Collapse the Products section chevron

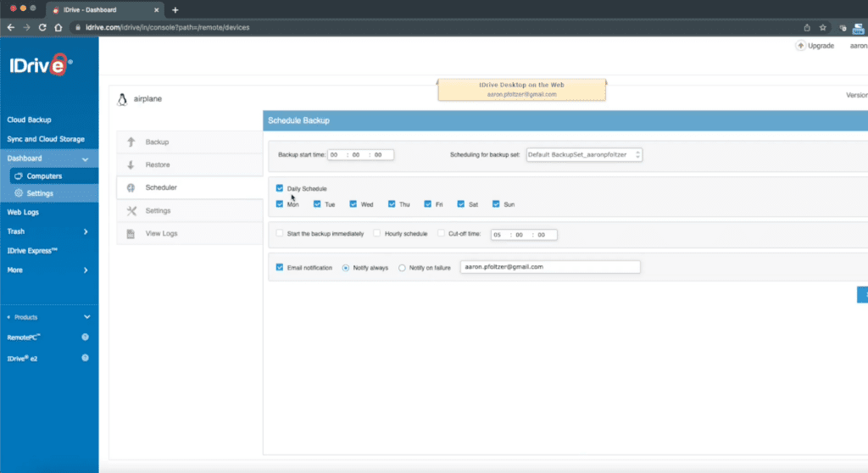pos(87,317)
